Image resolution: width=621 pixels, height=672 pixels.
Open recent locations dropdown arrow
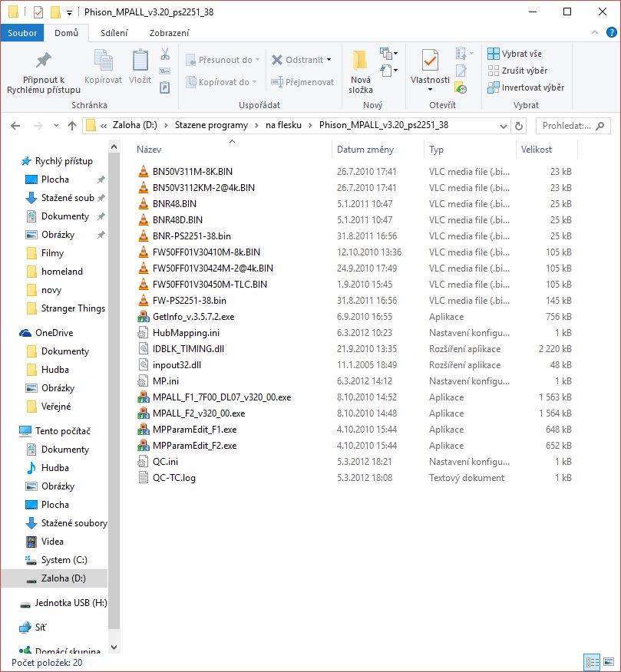56,126
